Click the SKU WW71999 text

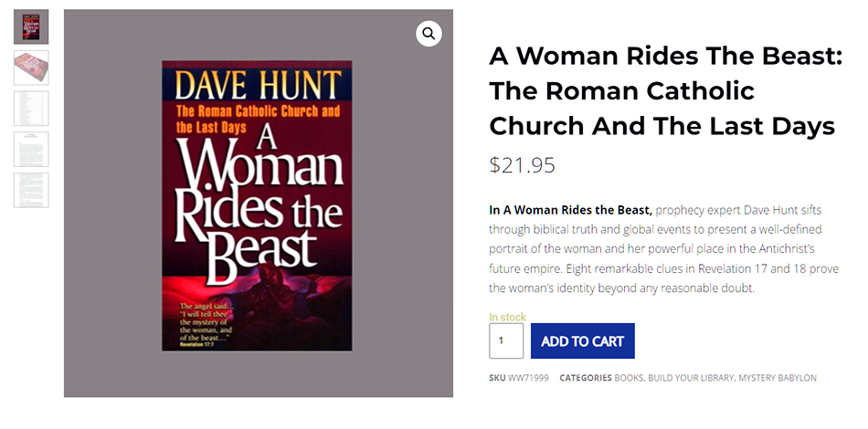519,378
